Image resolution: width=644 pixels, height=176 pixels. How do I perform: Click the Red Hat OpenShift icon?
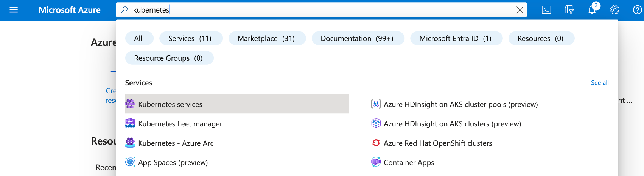(376, 143)
